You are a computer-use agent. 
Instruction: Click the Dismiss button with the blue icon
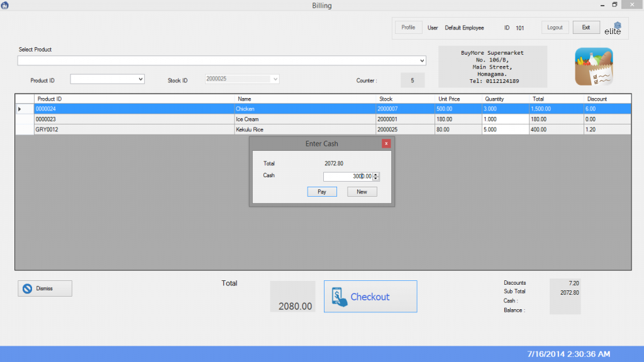coord(45,288)
